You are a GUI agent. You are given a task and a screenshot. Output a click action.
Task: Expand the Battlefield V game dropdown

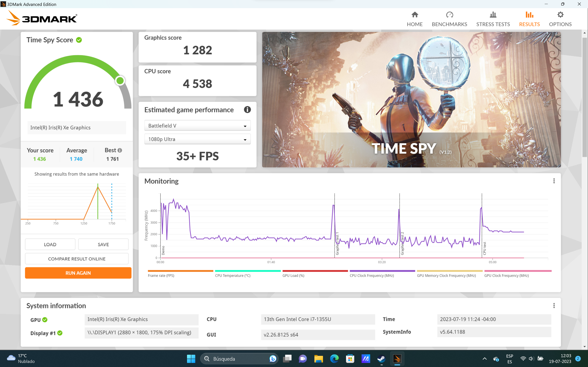(197, 126)
